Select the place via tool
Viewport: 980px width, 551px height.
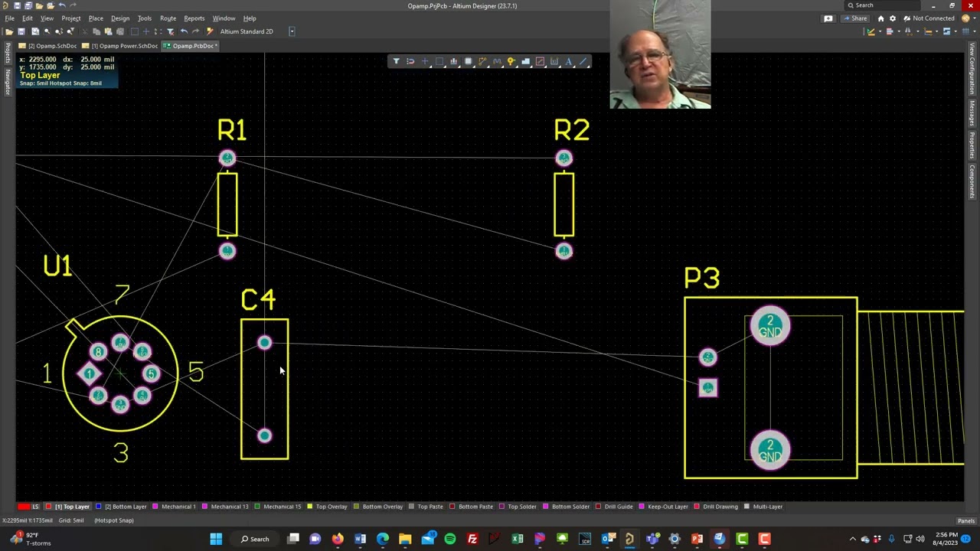tap(511, 61)
